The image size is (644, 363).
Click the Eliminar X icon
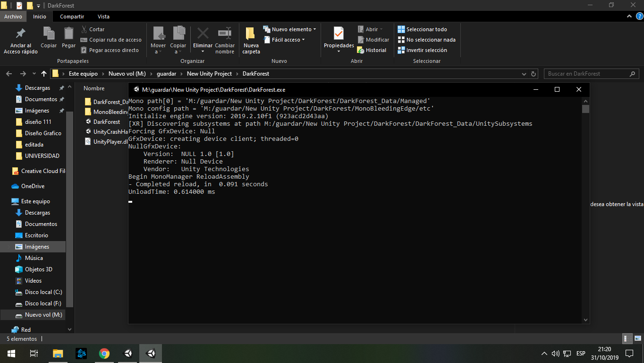point(203,34)
